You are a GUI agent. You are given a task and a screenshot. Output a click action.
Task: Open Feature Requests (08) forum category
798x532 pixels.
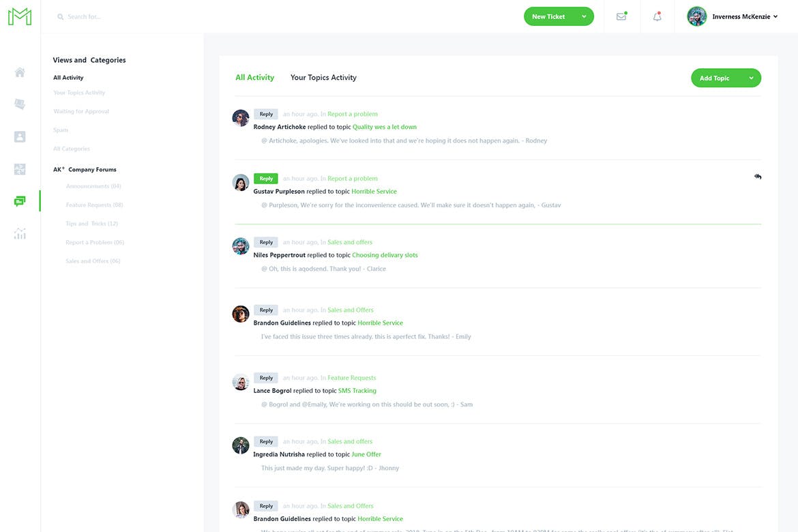pos(94,205)
